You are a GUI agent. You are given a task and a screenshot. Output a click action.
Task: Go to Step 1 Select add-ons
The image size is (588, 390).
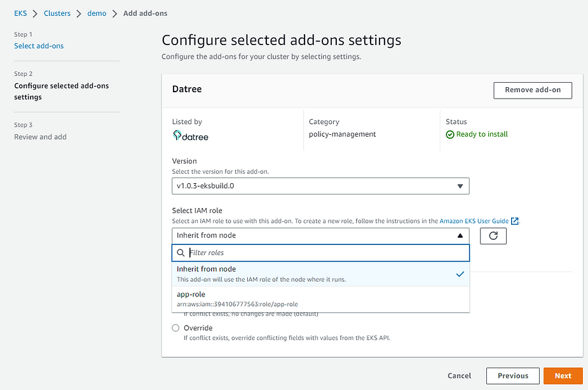pyautogui.click(x=39, y=46)
